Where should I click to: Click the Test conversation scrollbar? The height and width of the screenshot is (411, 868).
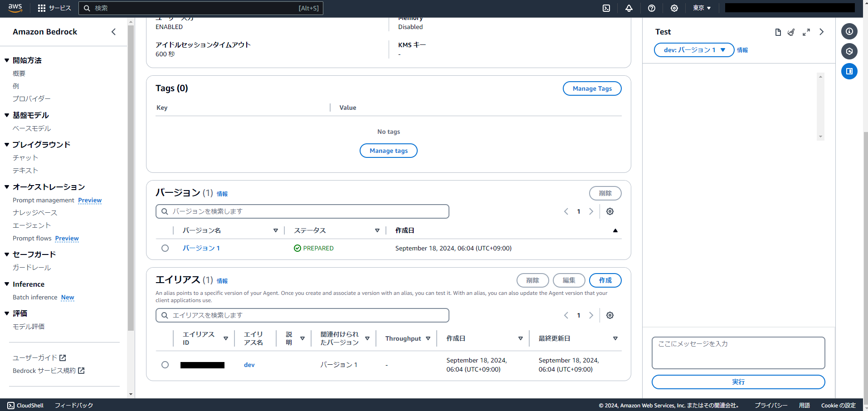tap(820, 107)
